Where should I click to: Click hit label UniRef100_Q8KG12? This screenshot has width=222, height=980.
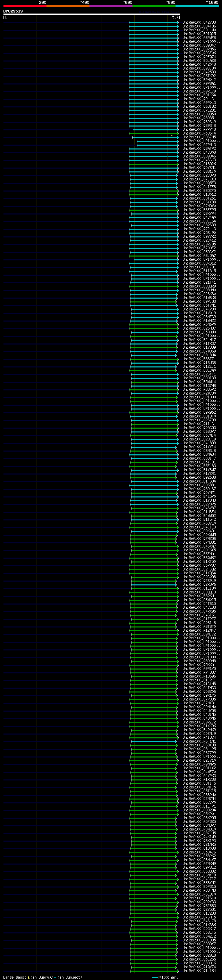pyautogui.click(x=199, y=263)
